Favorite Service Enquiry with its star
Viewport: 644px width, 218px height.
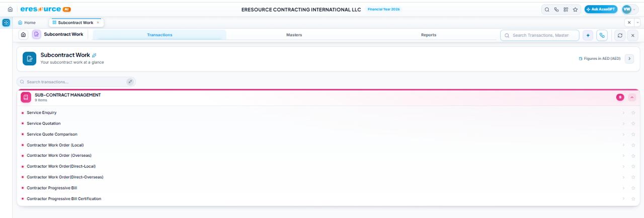[x=633, y=113]
